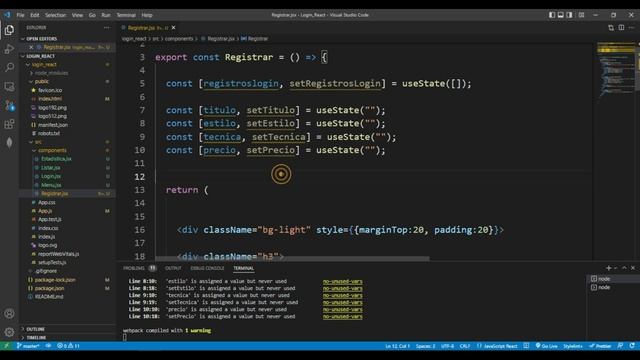
Task: Toggle Go Live server in status bar
Action: [546, 346]
